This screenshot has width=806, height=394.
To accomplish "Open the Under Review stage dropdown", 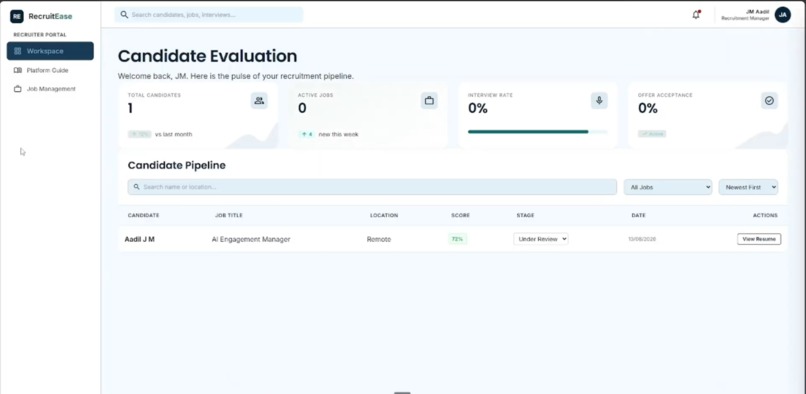I will coord(541,239).
